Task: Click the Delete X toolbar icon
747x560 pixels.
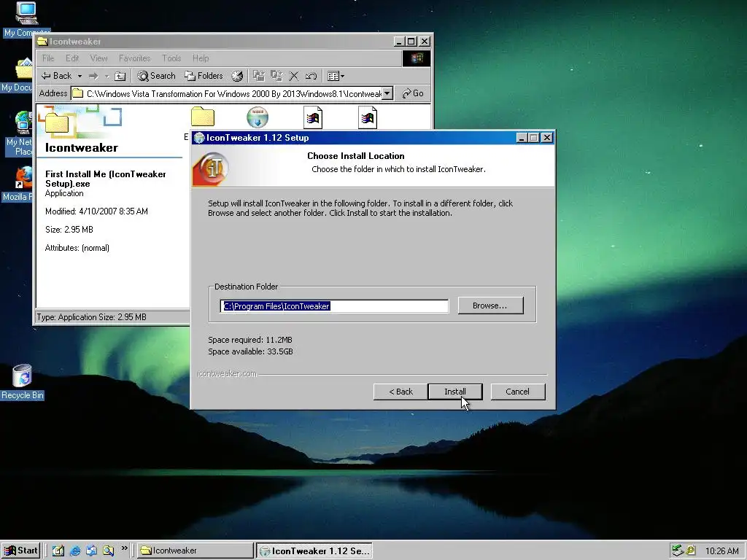Action: point(294,76)
